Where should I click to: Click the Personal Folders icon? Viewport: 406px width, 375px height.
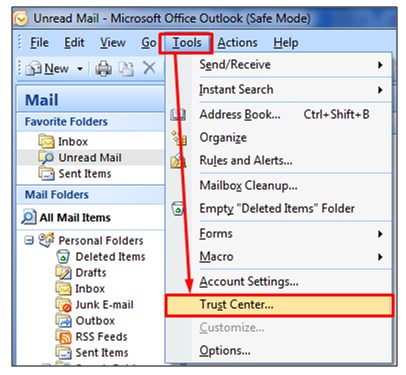coord(46,240)
